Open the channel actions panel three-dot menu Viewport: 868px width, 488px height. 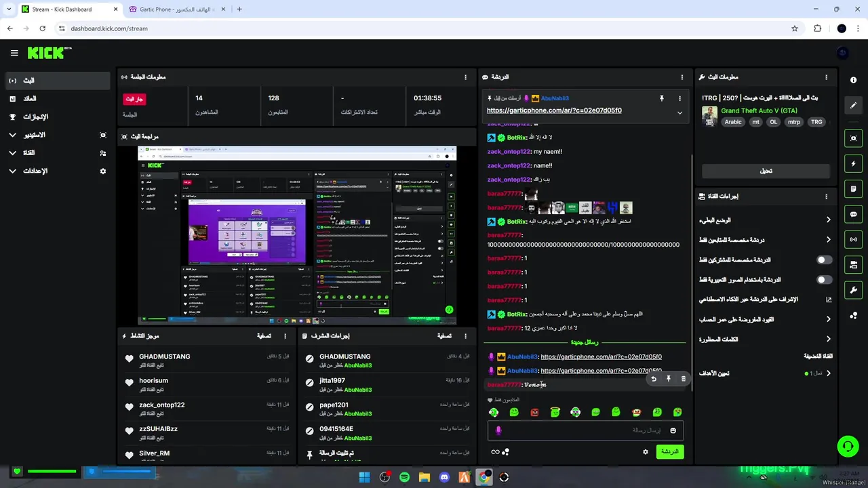click(x=826, y=197)
